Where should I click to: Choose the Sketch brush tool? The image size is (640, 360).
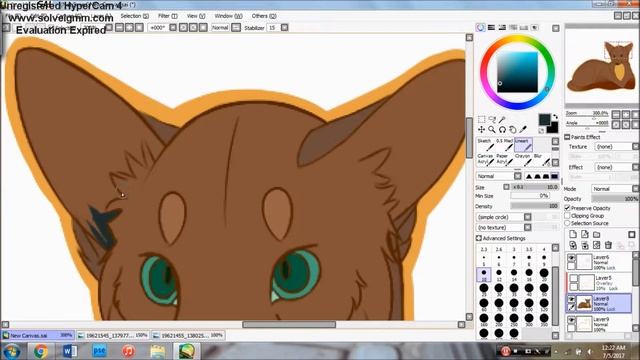[x=485, y=144]
